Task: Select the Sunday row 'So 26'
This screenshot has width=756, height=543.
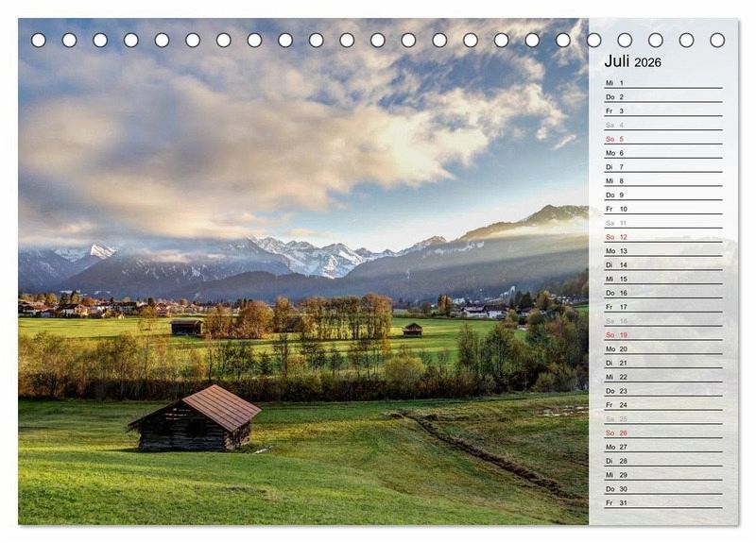Action: (661, 433)
